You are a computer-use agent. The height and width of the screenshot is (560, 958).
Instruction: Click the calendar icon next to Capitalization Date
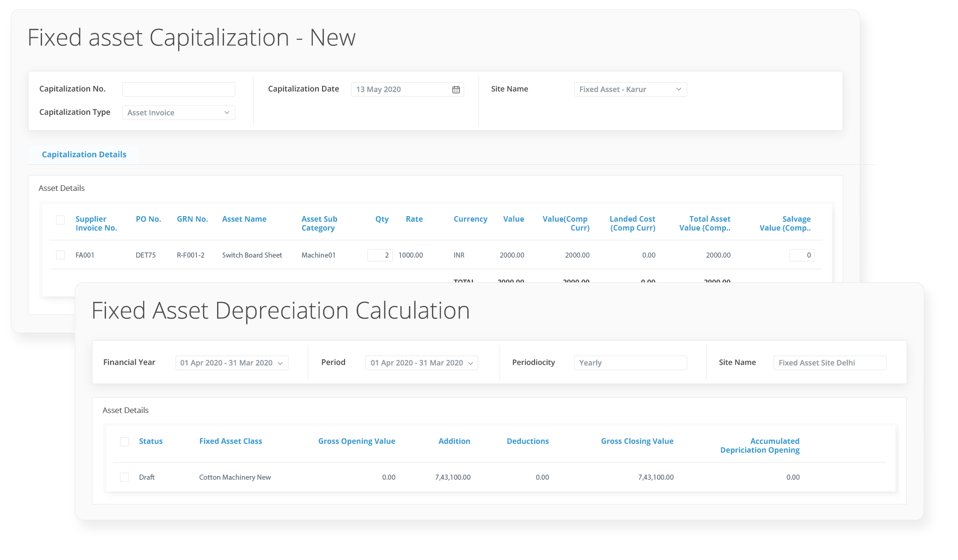pos(456,89)
